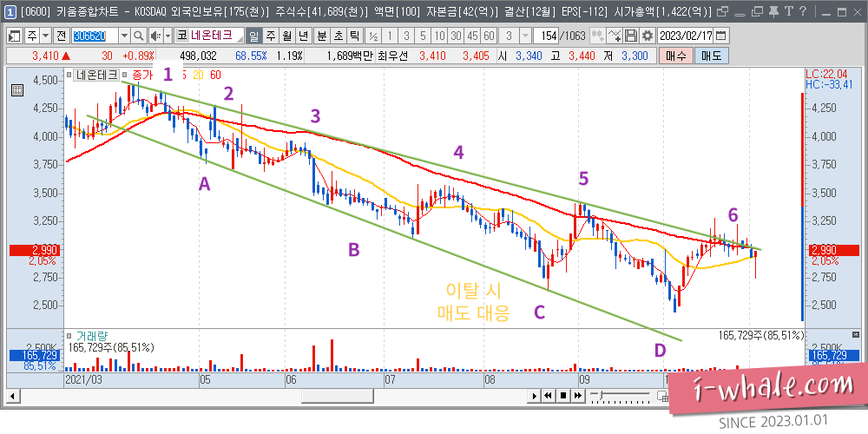
Task: Select the 1 interval button
Action: (x=390, y=36)
